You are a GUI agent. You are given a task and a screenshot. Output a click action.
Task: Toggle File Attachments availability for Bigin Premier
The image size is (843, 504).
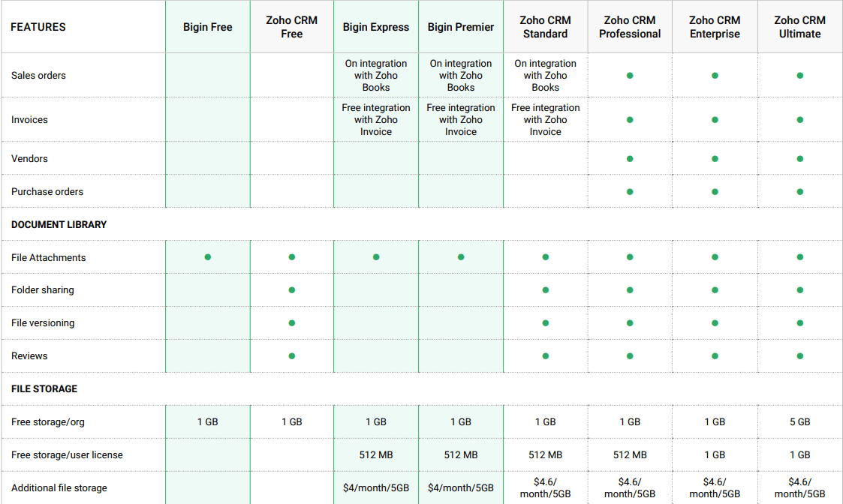click(460, 257)
